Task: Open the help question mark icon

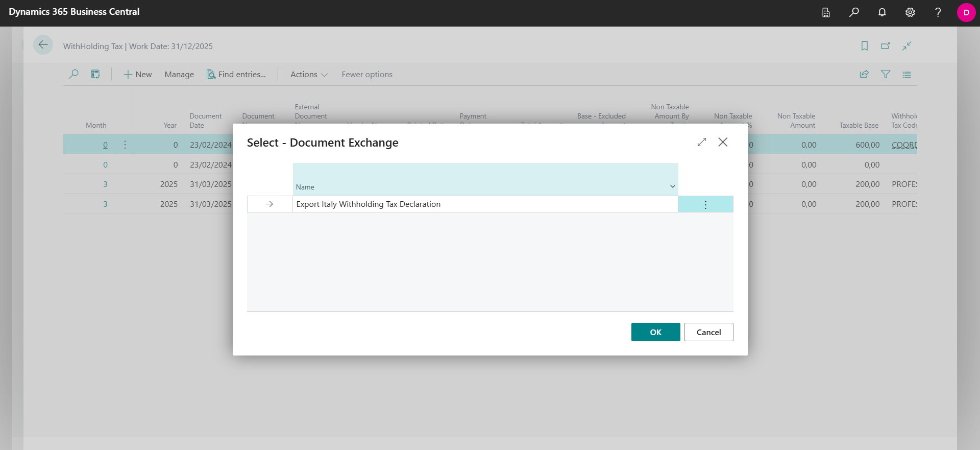Action: [x=938, y=12]
